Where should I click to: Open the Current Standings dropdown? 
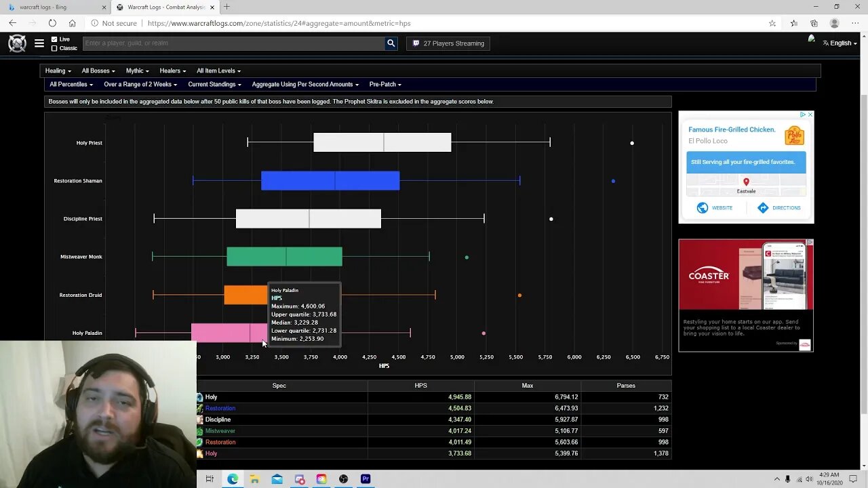(x=215, y=84)
